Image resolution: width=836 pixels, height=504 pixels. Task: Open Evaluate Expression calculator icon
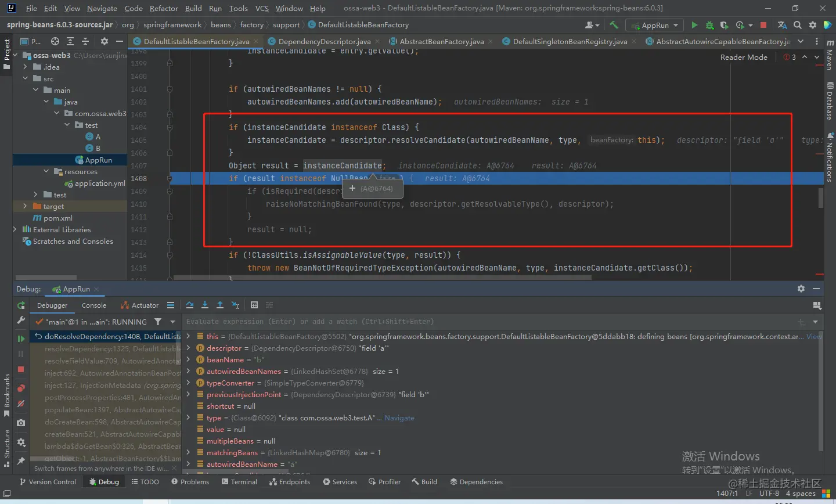coord(254,305)
